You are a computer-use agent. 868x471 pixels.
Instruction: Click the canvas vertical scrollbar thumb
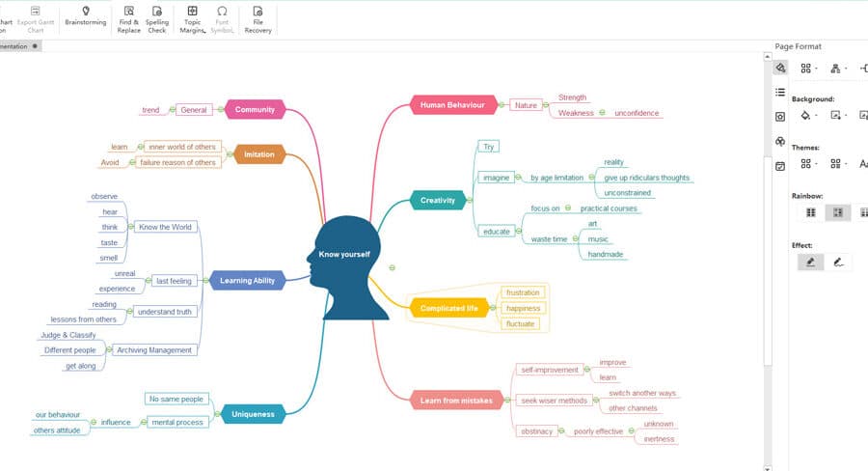pyautogui.click(x=768, y=261)
